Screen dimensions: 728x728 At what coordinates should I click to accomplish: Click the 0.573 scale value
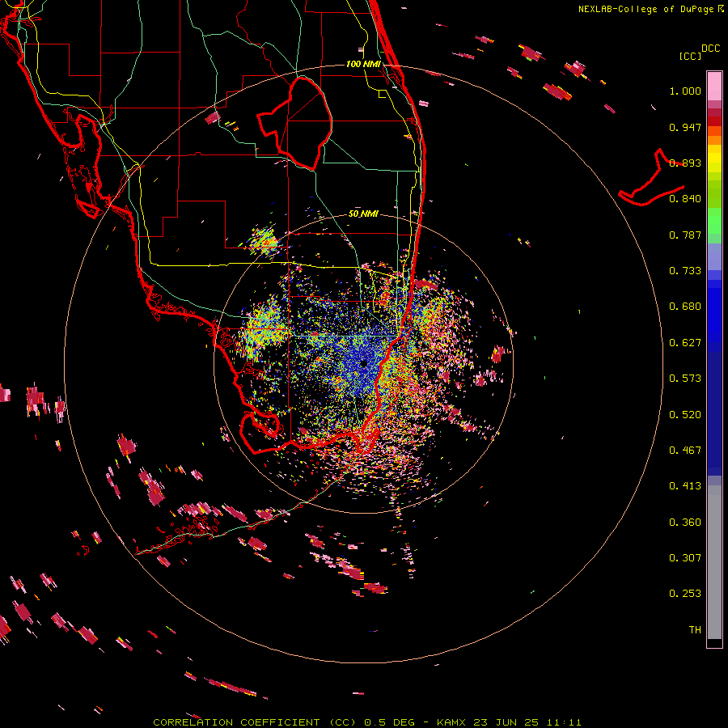click(x=685, y=379)
